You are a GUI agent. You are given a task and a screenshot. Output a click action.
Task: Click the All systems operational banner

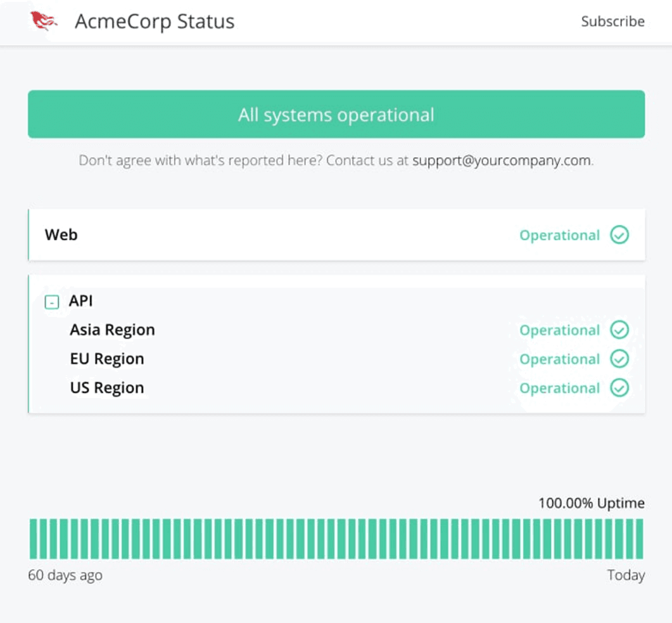(x=336, y=115)
